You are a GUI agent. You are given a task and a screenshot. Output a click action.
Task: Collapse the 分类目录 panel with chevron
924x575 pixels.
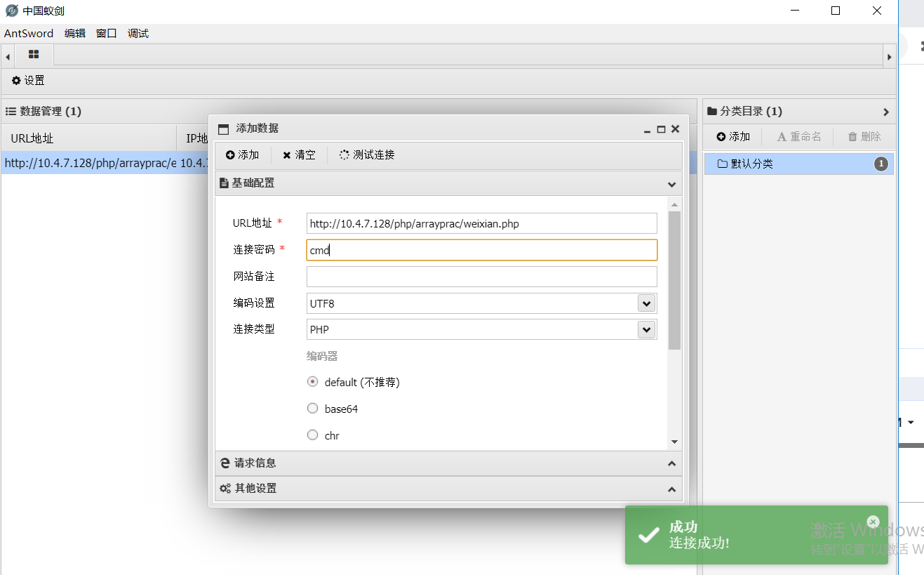(x=886, y=112)
